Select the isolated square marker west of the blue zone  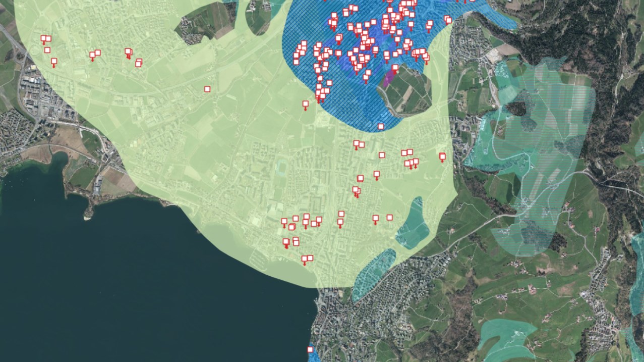(207, 89)
